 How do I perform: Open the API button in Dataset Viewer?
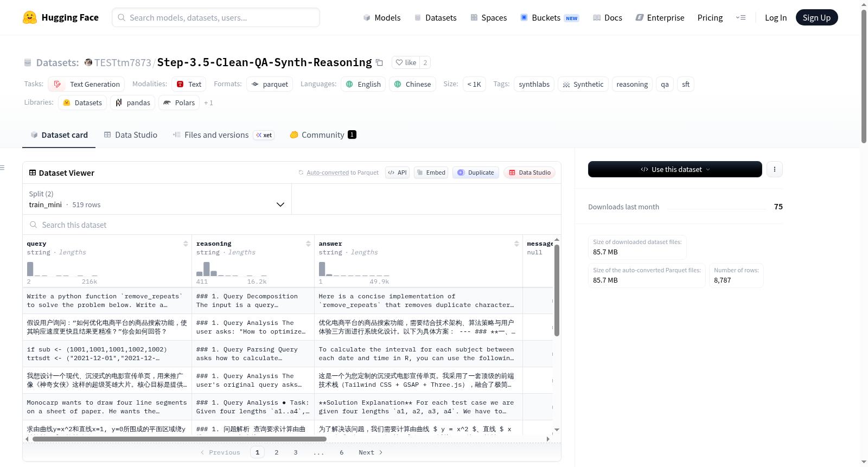click(397, 172)
